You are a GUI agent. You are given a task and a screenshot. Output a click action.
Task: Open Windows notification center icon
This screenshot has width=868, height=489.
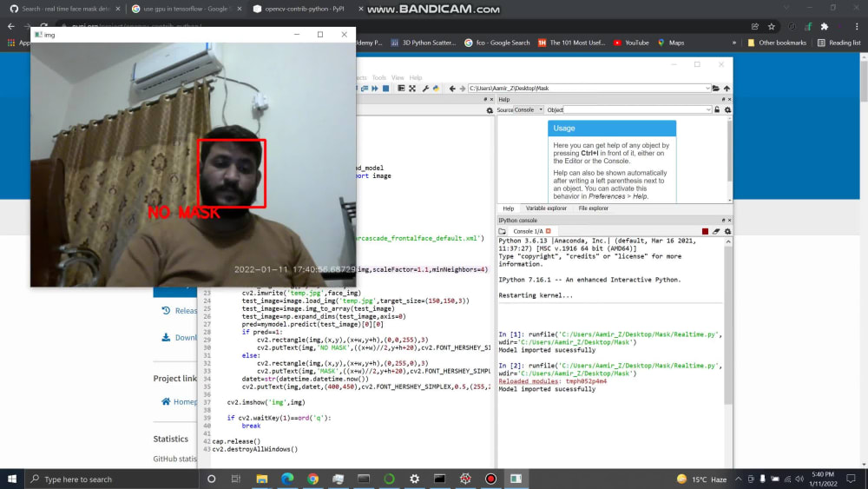point(852,479)
